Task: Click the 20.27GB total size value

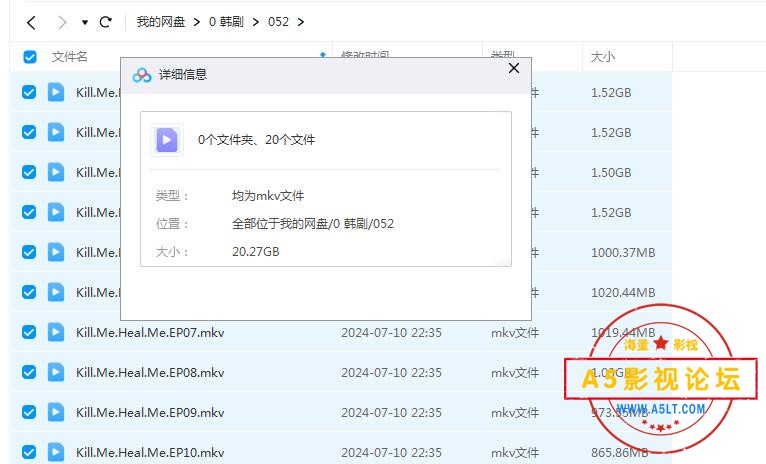Action: pos(255,252)
